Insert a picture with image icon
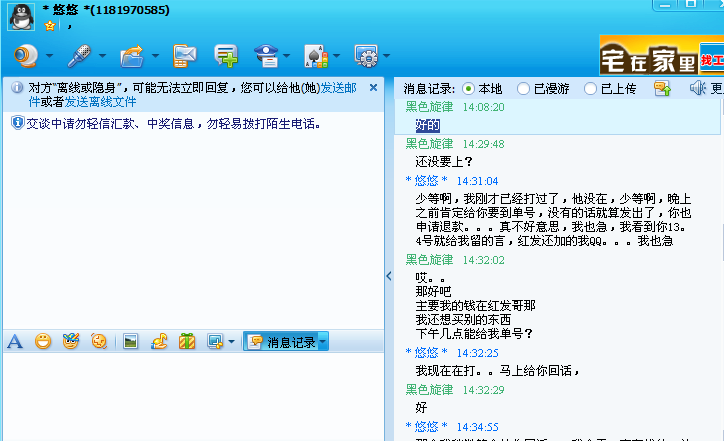 [131, 342]
